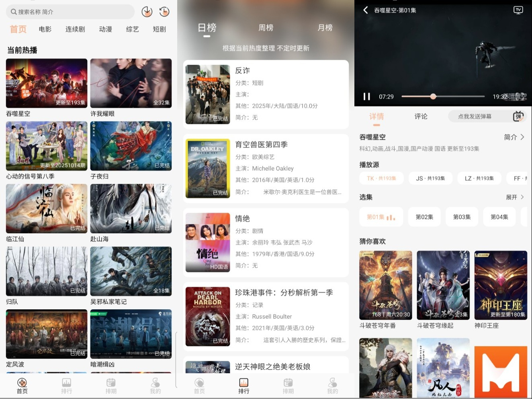The width and height of the screenshot is (532, 399).
Task: Click 点我发送弹幕 to send a comment
Action: click(475, 116)
